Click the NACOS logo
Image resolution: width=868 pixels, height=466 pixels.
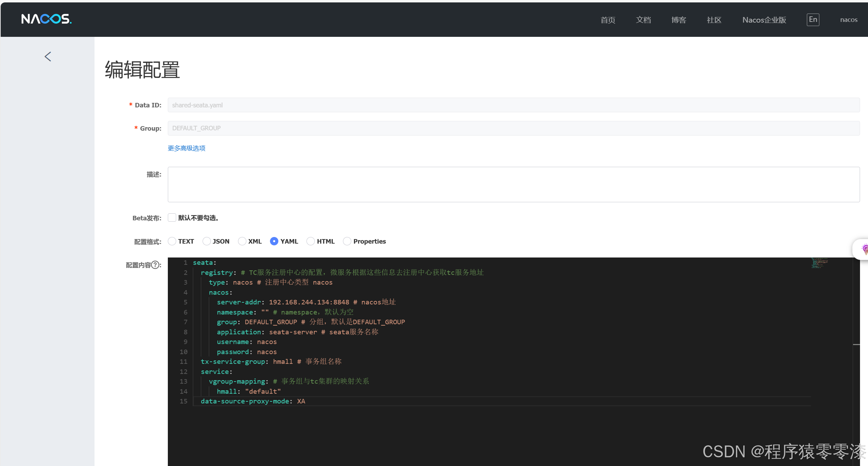[46, 19]
